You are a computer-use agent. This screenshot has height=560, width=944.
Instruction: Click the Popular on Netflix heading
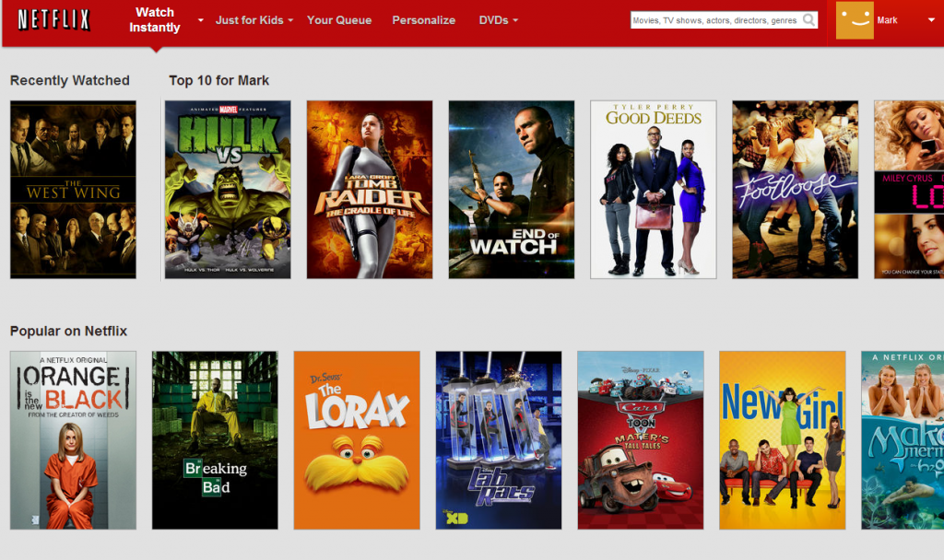(68, 331)
